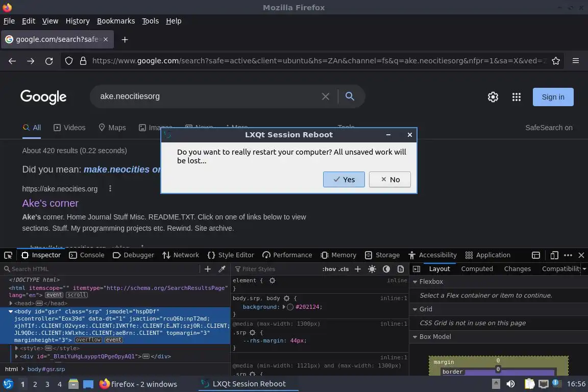This screenshot has height=392, width=588.
Task: Clear the Google search box text
Action: tap(326, 96)
